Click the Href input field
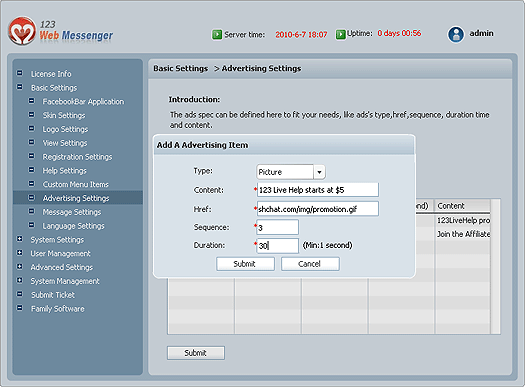 (318, 209)
